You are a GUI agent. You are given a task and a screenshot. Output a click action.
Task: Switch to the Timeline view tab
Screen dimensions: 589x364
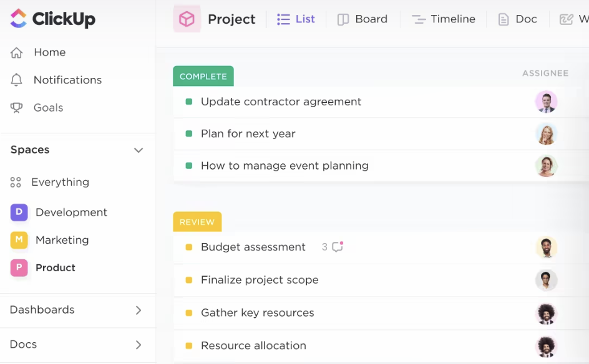[x=444, y=19]
